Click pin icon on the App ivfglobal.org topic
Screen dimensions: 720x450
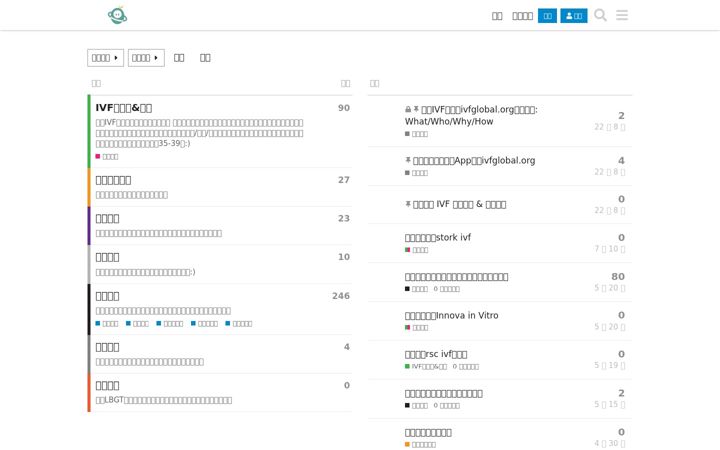(408, 160)
